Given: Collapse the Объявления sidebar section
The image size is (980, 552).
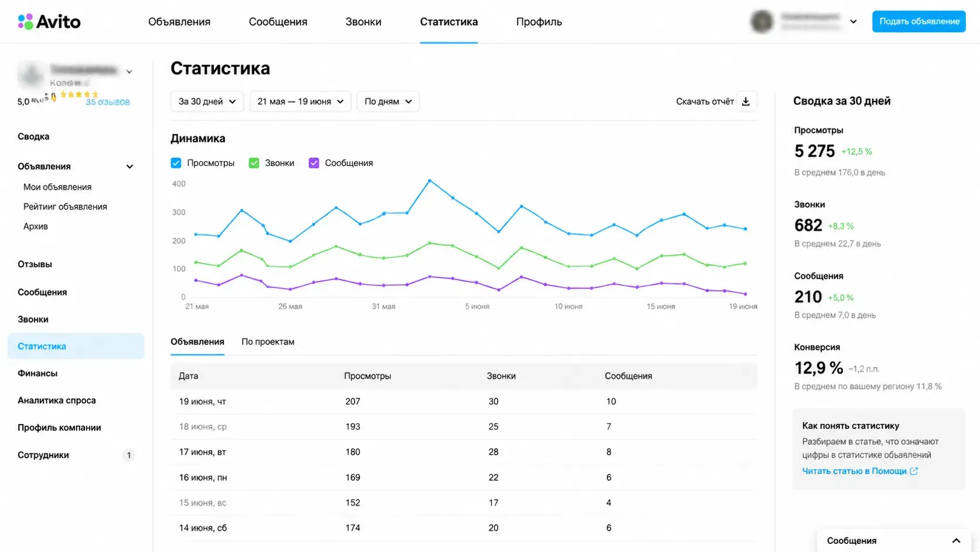Looking at the screenshot, I should click(130, 167).
